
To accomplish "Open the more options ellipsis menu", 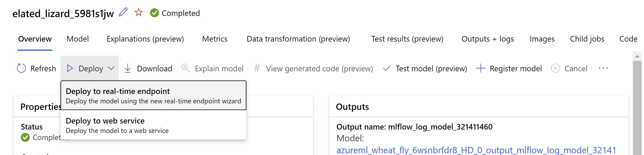I will tap(603, 68).
